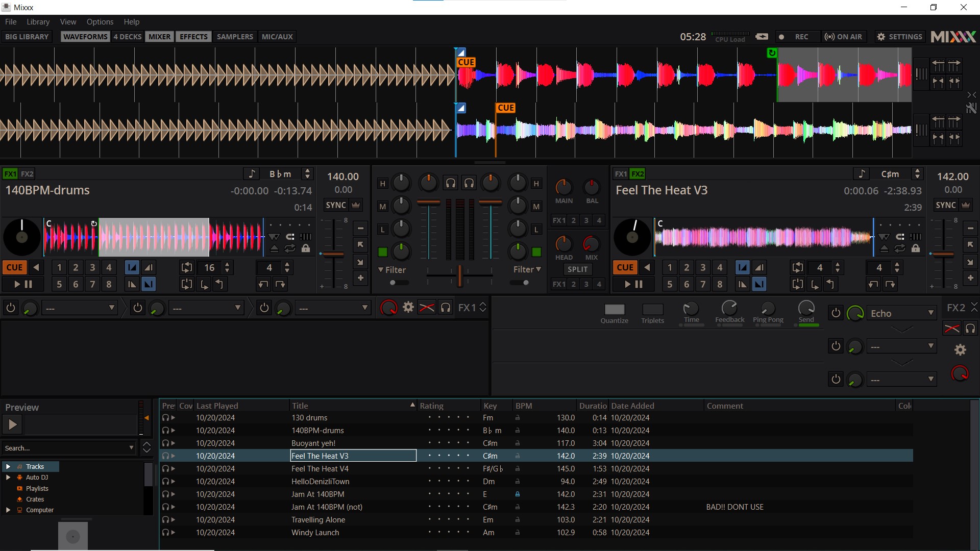Screen dimensions: 980x551
Task: Open the Echo effect selector dropdown
Action: pyautogui.click(x=901, y=313)
